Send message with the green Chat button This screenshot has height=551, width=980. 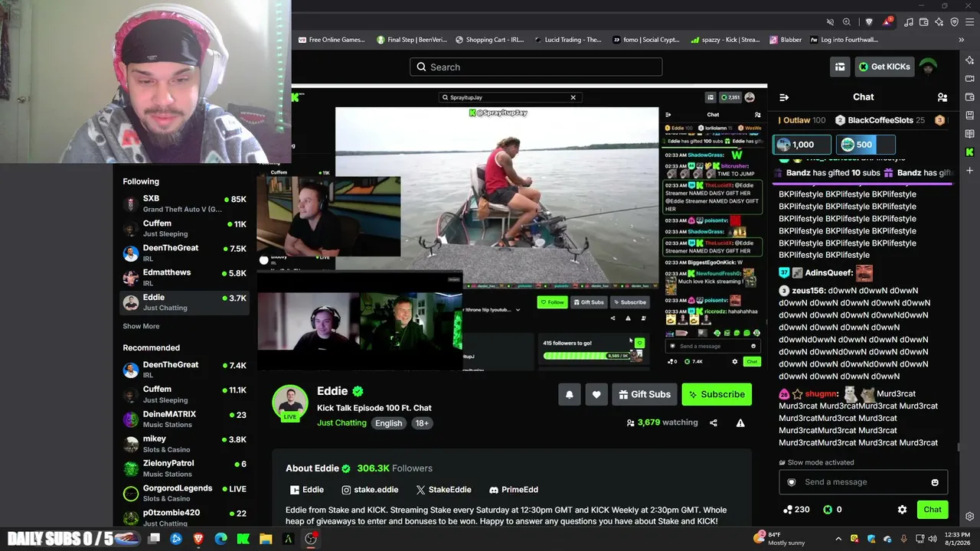(x=933, y=510)
